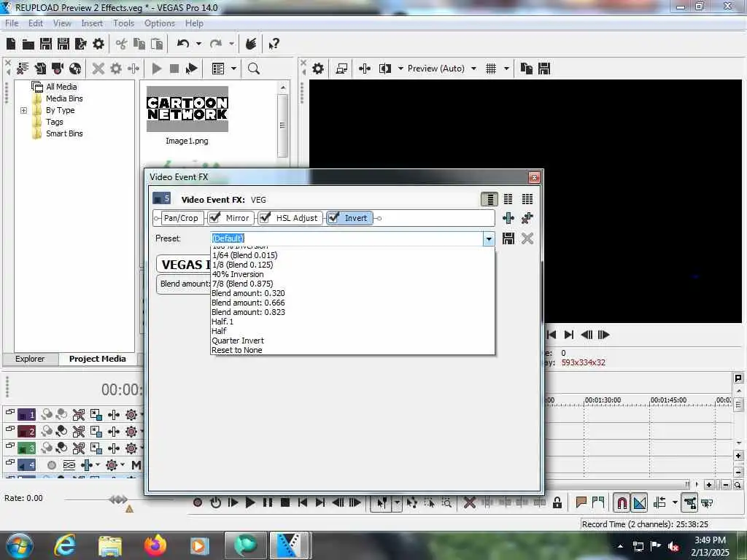Toggle the Invert effect checkbox
Viewport: 747px width, 560px height.
pos(333,217)
